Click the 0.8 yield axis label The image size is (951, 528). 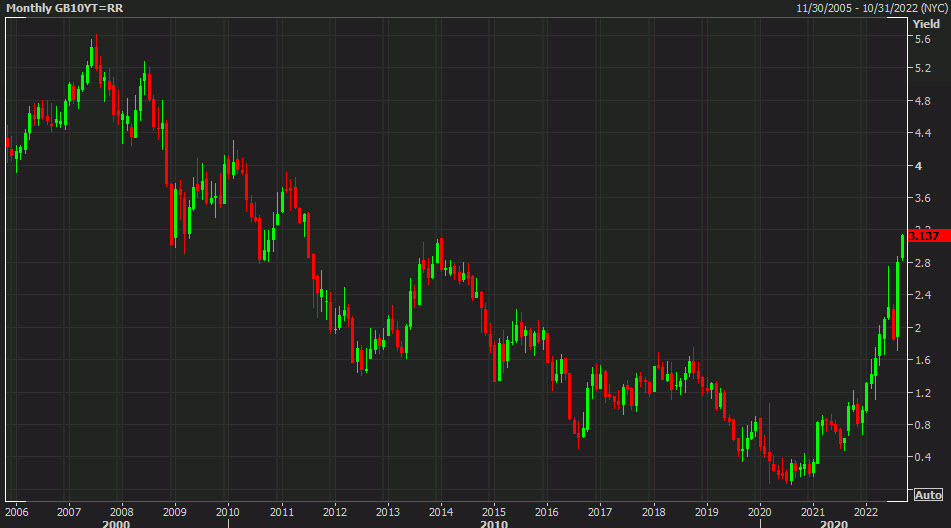(x=922, y=426)
